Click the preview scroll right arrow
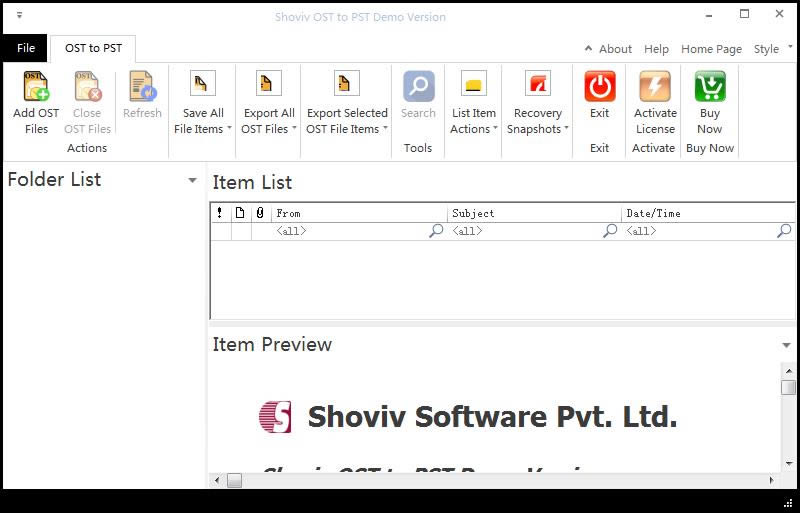The height and width of the screenshot is (513, 800). [771, 480]
